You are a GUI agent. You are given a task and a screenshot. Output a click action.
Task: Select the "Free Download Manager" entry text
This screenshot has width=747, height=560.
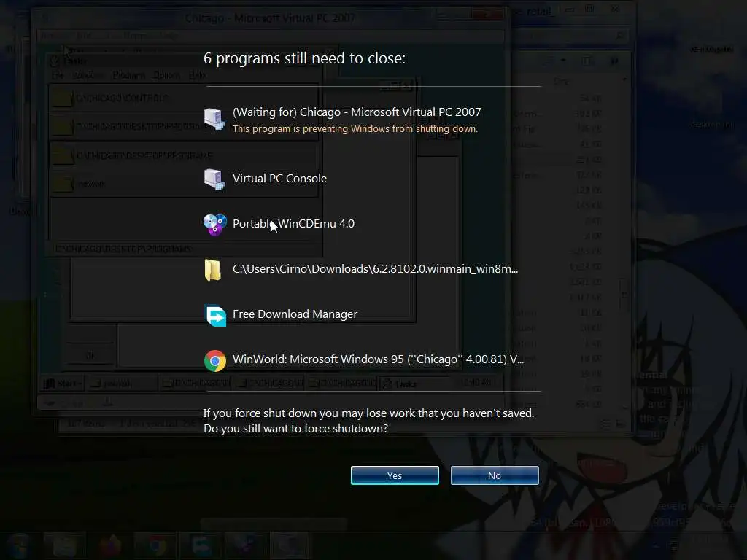pos(295,314)
